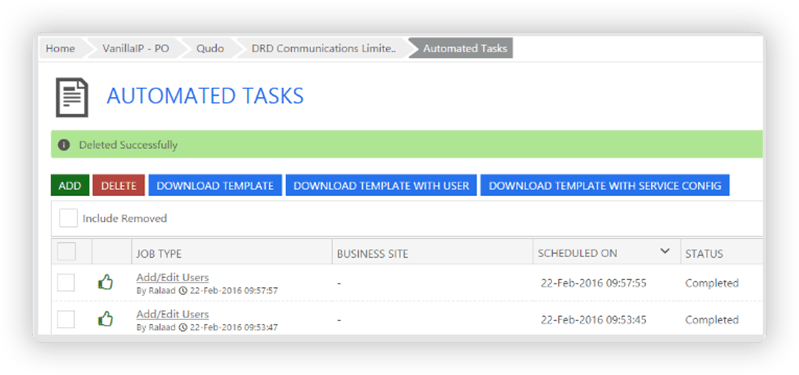Click the clock icon beside 09:57:57 timestamp
Image resolution: width=799 pixels, height=375 pixels.
[x=183, y=290]
